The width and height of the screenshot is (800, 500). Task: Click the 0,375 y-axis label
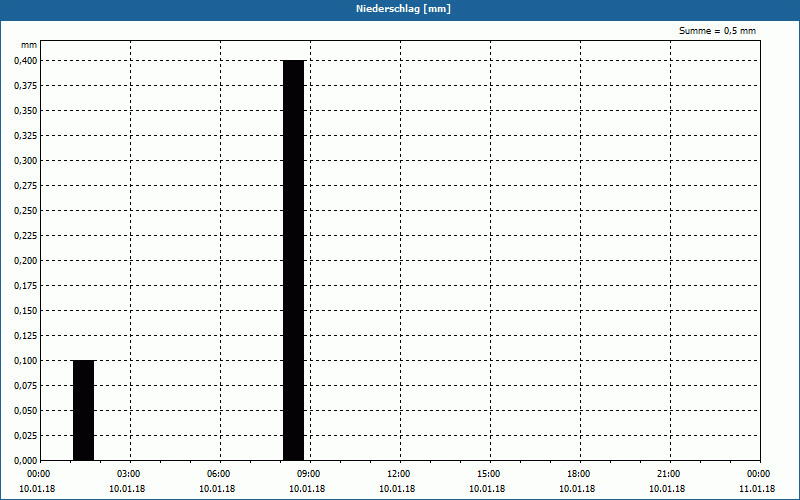(26, 86)
